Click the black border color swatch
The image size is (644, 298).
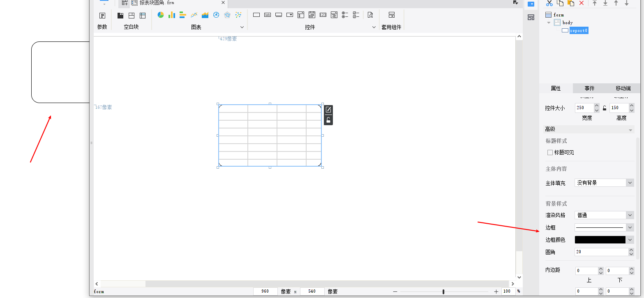click(x=600, y=240)
